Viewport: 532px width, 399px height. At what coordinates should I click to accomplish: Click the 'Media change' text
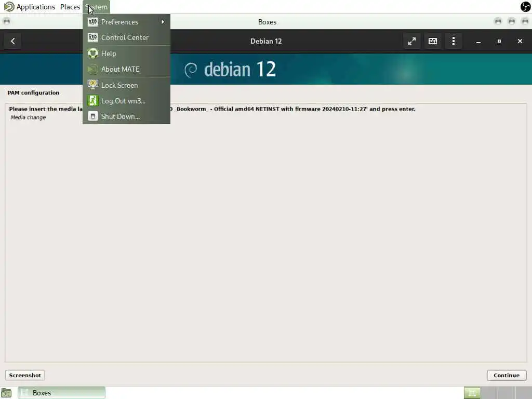[x=28, y=117]
